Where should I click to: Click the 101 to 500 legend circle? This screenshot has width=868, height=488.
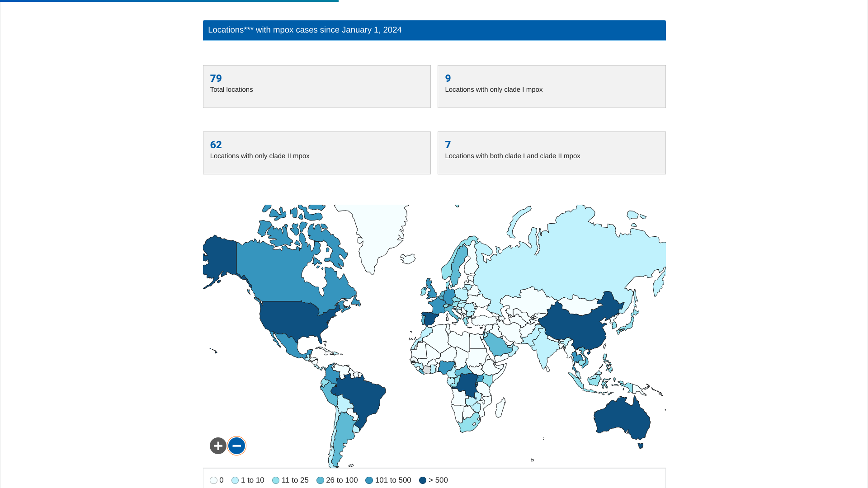(369, 480)
